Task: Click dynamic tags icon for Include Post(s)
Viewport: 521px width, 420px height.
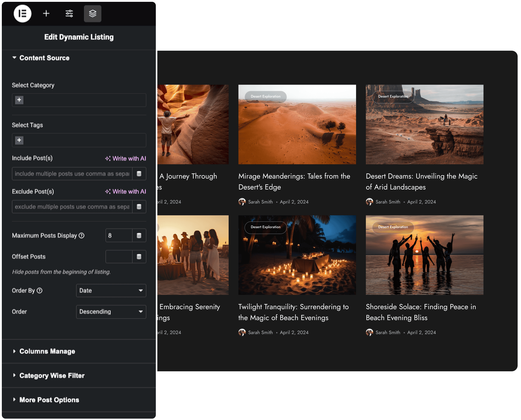Action: click(139, 174)
